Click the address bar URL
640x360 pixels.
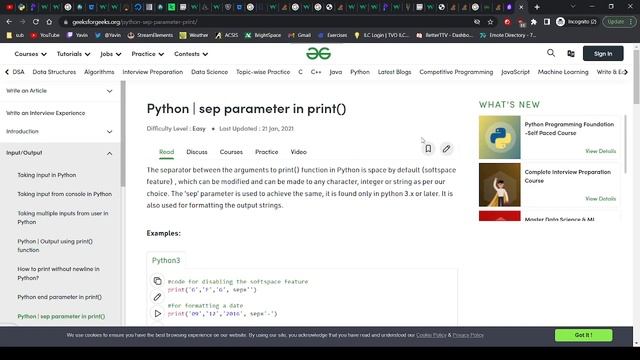click(x=135, y=22)
